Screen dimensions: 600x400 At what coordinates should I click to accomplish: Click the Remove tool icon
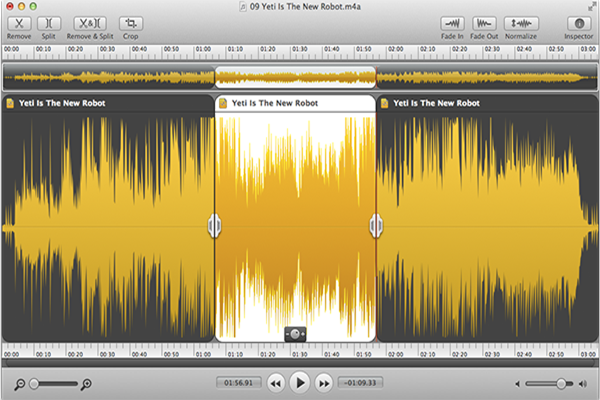tap(18, 22)
